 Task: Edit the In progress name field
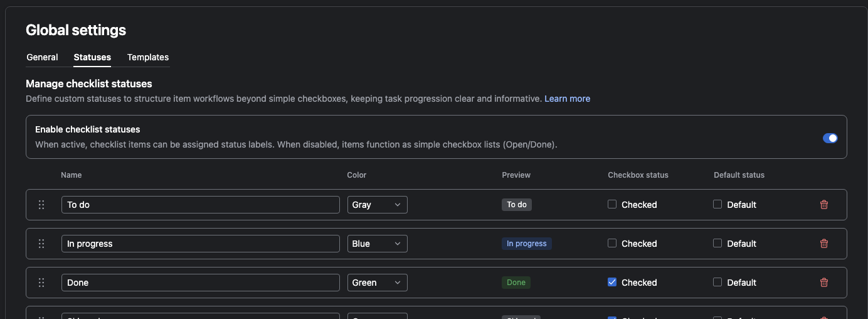point(201,244)
